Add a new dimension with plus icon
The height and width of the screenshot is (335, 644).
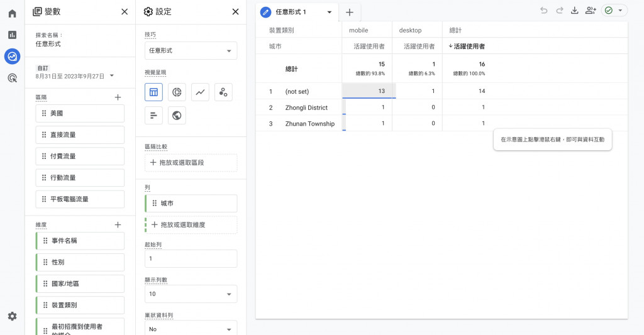point(118,224)
